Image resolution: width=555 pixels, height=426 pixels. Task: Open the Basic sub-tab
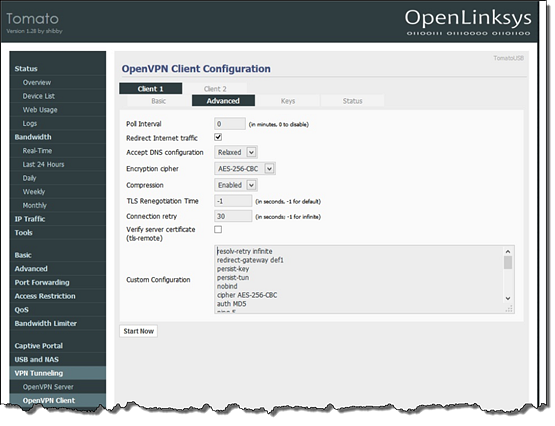[x=159, y=101]
